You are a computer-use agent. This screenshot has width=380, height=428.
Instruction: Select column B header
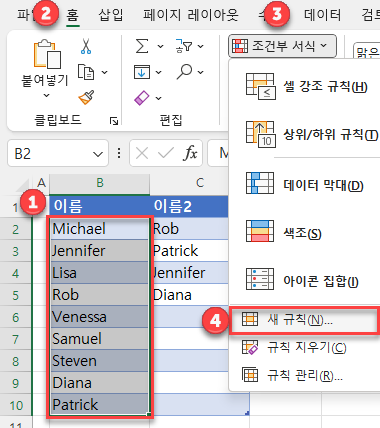click(100, 183)
